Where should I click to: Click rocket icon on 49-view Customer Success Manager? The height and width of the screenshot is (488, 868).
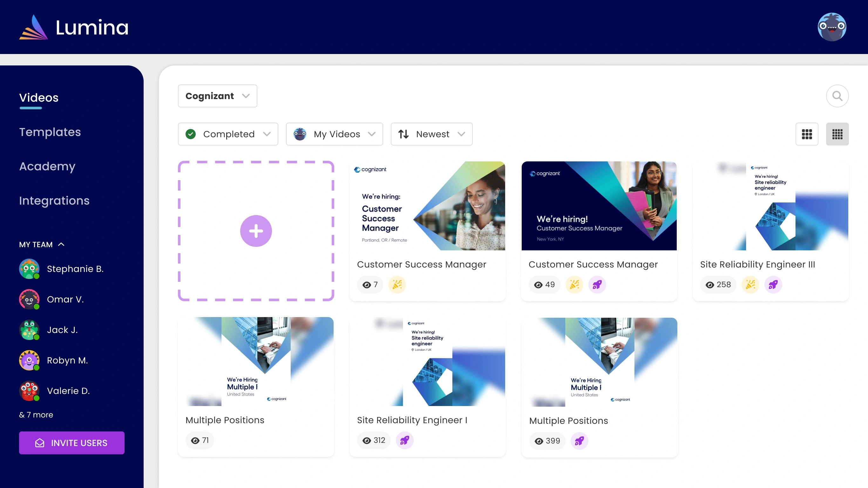(x=597, y=285)
